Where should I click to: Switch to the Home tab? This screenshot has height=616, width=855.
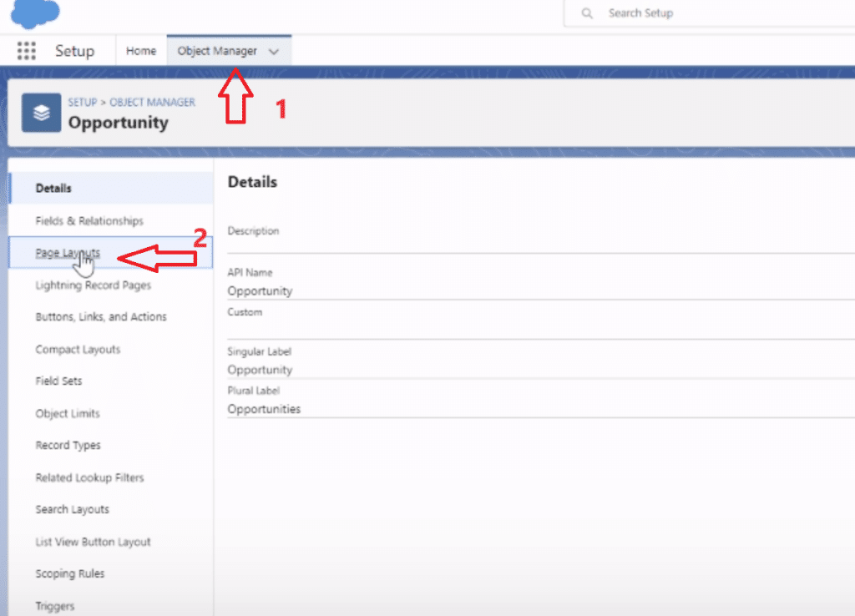coord(141,51)
